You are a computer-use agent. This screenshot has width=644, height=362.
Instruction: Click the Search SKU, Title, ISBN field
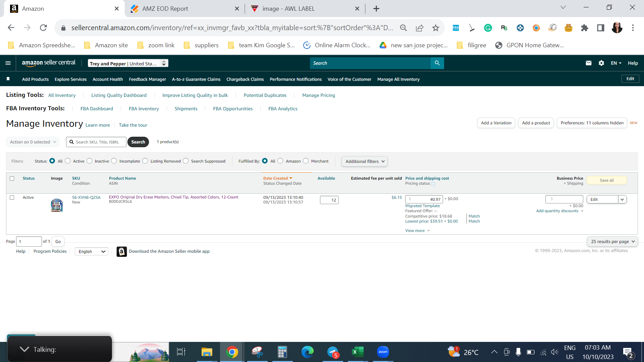pos(96,142)
